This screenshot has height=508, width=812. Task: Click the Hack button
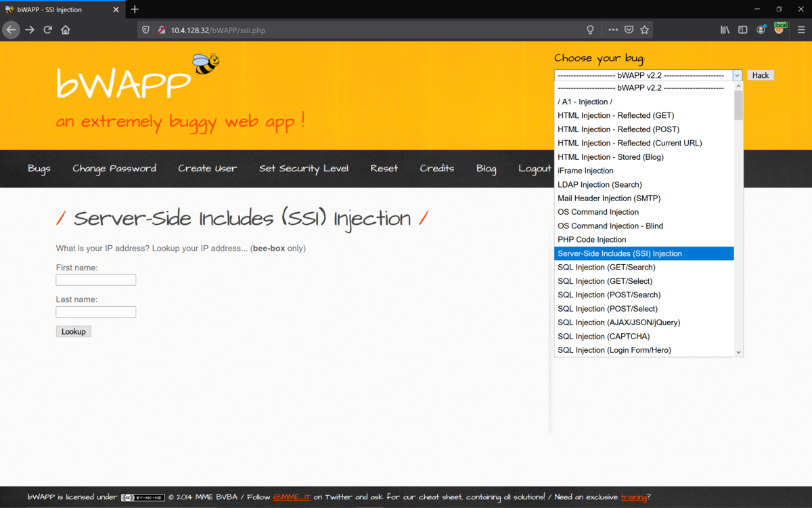click(x=761, y=75)
